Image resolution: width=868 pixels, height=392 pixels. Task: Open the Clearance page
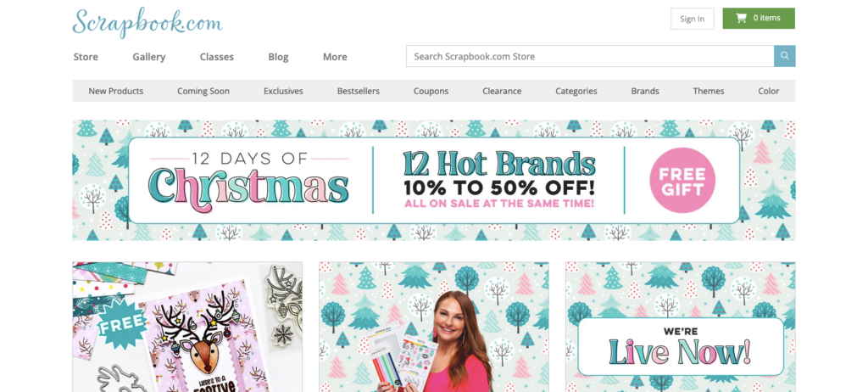502,91
